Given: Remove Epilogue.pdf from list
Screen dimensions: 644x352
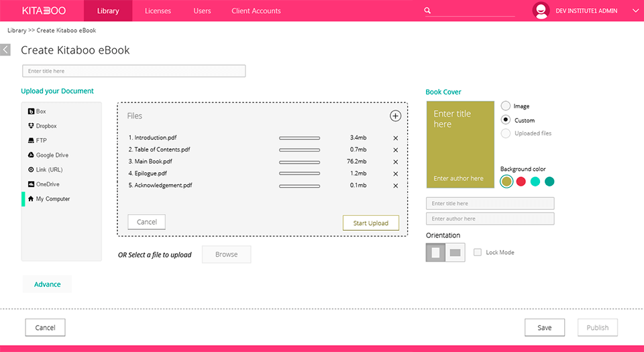Looking at the screenshot, I should tap(396, 174).
